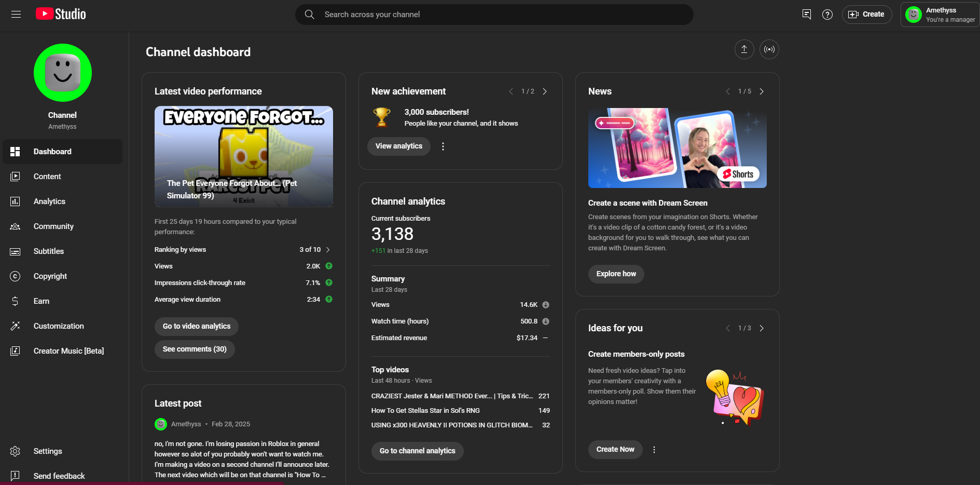Viewport: 980px width, 485px height.
Task: Click Average view duration 2:34 value
Action: point(313,300)
